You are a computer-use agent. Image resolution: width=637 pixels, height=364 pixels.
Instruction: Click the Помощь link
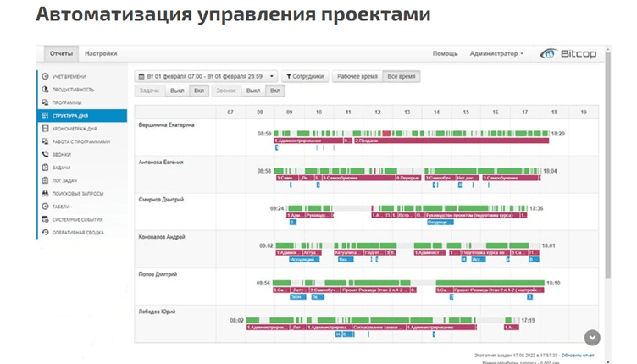[x=446, y=53]
